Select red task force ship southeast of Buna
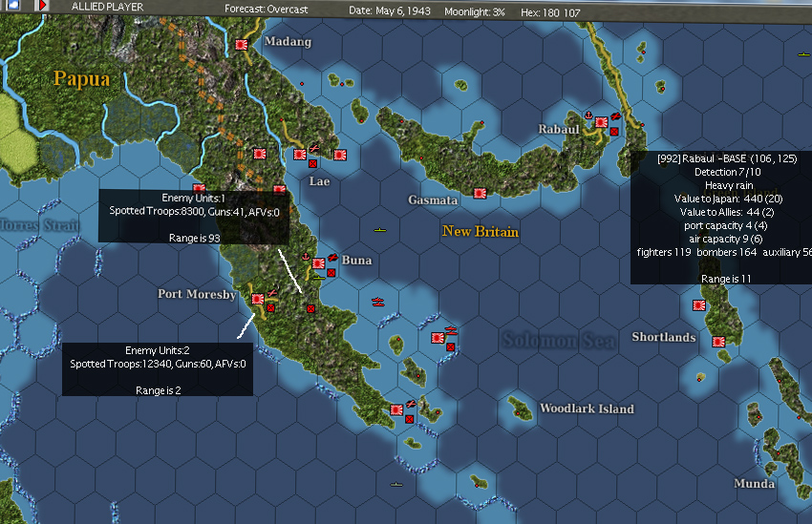812x524 pixels. click(378, 303)
